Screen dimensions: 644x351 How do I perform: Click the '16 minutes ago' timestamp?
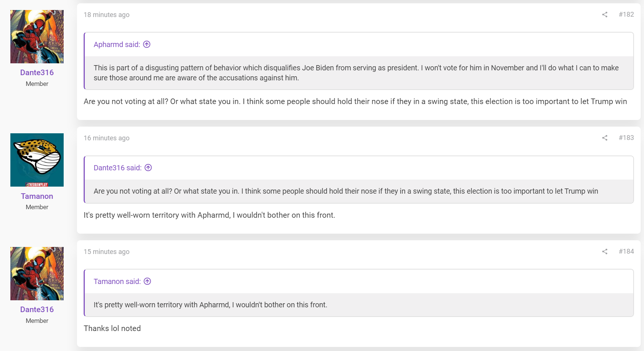107,138
